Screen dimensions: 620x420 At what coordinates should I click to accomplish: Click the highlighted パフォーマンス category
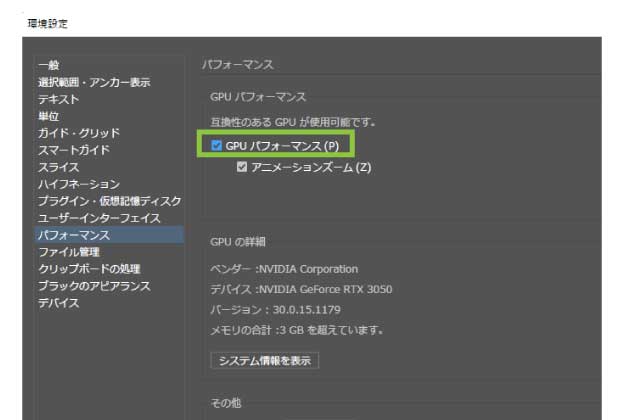pyautogui.click(x=109, y=235)
